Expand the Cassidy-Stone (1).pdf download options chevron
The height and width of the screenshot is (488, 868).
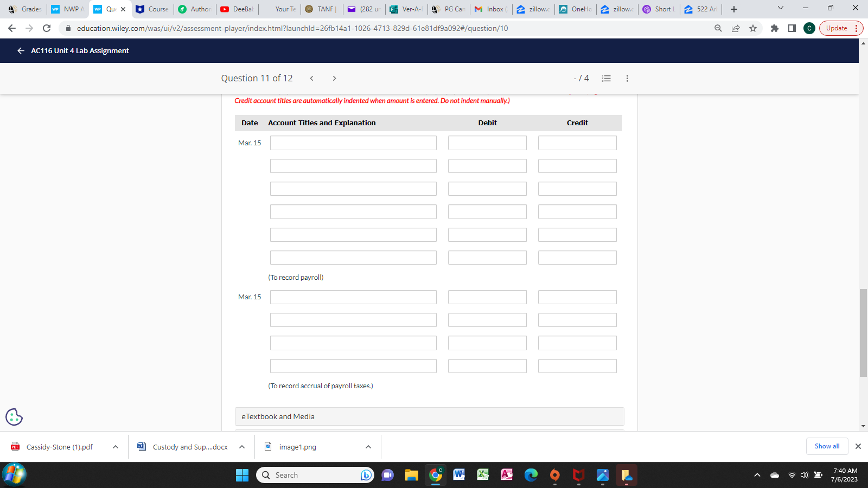[x=115, y=446]
